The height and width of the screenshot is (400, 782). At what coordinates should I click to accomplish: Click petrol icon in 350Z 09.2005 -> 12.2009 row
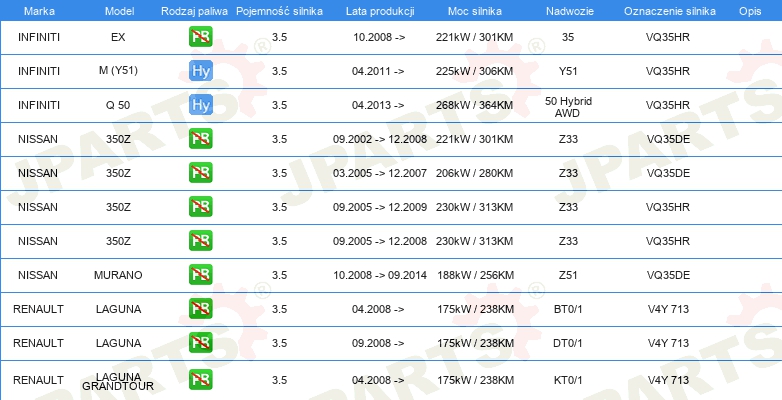[x=200, y=206]
